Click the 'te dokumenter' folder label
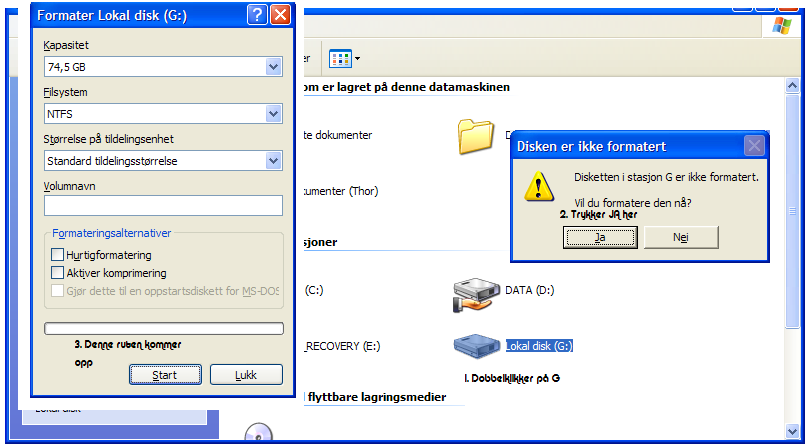Screen dimensions: 805x444 (338, 136)
